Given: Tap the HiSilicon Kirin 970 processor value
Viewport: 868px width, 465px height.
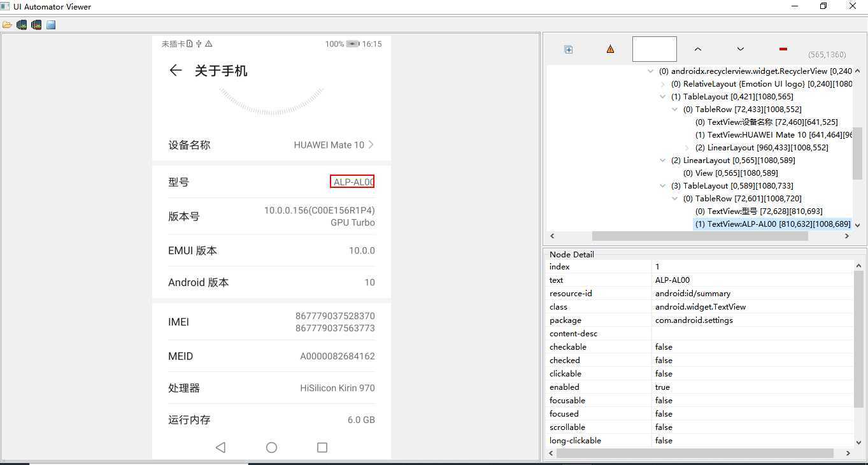Looking at the screenshot, I should pos(338,388).
